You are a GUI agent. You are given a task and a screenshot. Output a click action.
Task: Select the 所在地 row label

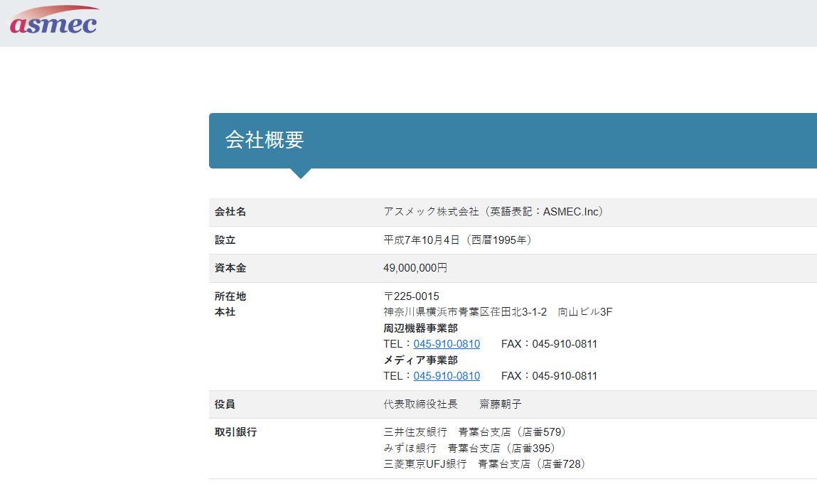coord(230,296)
